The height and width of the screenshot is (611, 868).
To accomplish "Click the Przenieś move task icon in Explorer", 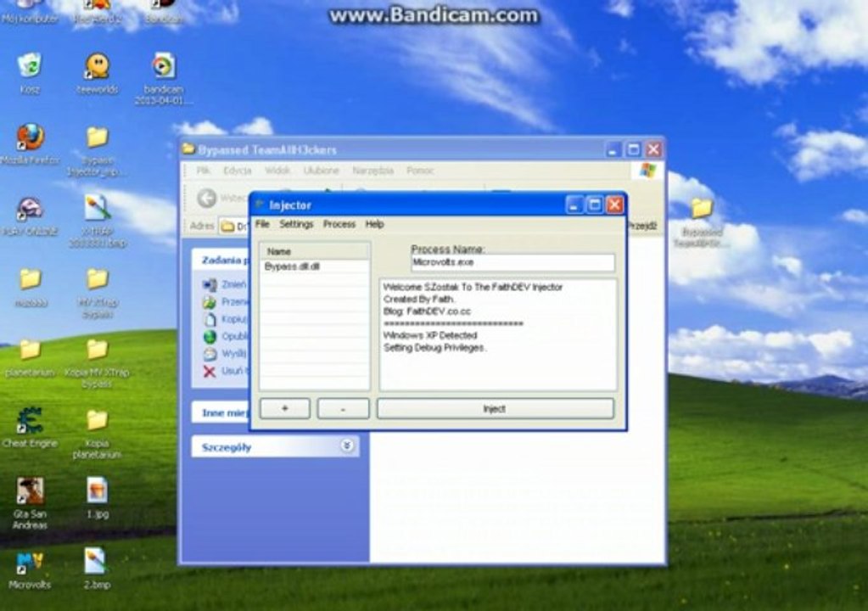I will [x=210, y=302].
